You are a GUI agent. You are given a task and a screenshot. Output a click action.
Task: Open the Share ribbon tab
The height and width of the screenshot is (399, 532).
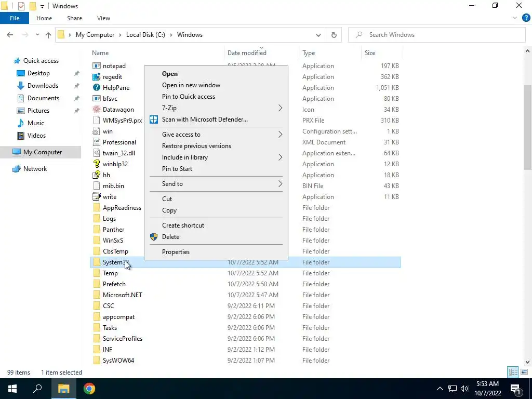tap(74, 18)
